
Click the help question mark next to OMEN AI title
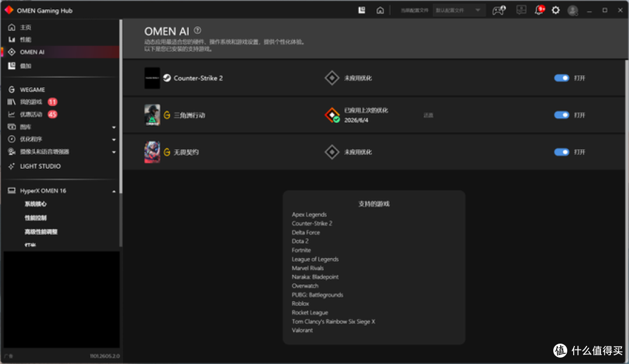click(197, 30)
